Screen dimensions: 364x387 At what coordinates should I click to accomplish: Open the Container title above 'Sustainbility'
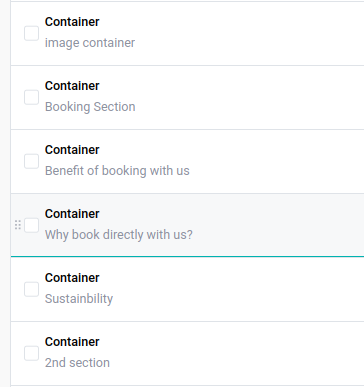(x=72, y=278)
